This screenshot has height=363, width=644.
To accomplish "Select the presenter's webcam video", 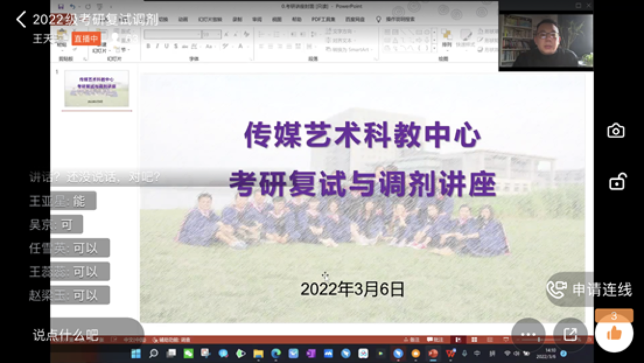I will pyautogui.click(x=546, y=40).
